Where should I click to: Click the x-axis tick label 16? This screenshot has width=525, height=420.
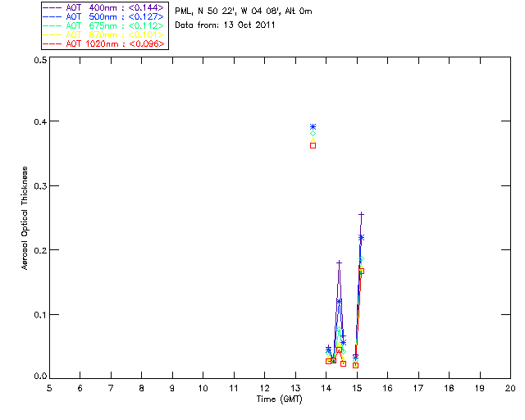tap(387, 388)
